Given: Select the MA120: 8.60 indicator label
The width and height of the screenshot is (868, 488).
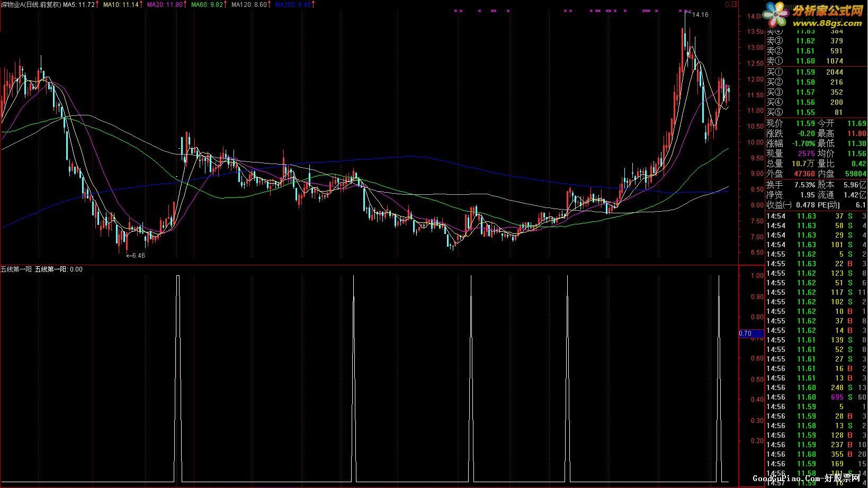Looking at the screenshot, I should [x=249, y=4].
